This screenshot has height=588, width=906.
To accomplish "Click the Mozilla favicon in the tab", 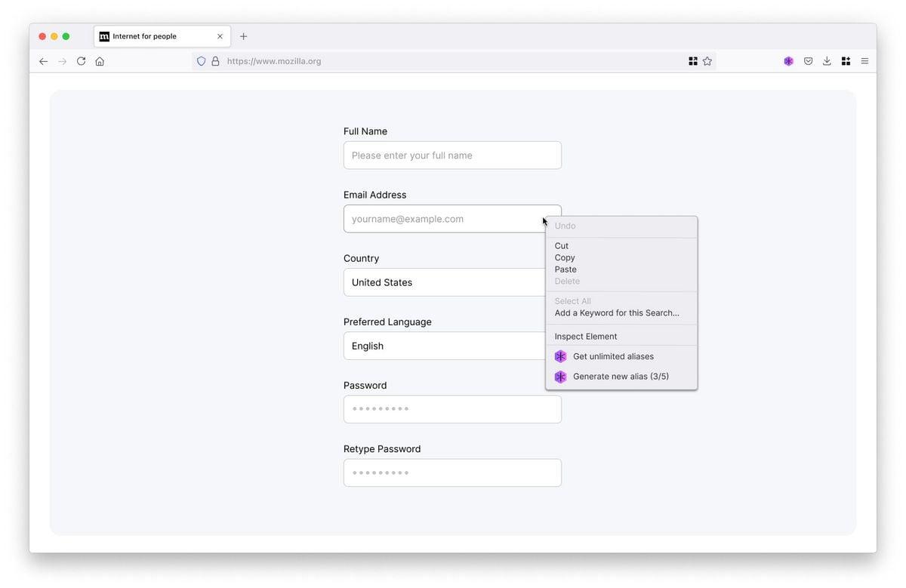I will coord(104,36).
